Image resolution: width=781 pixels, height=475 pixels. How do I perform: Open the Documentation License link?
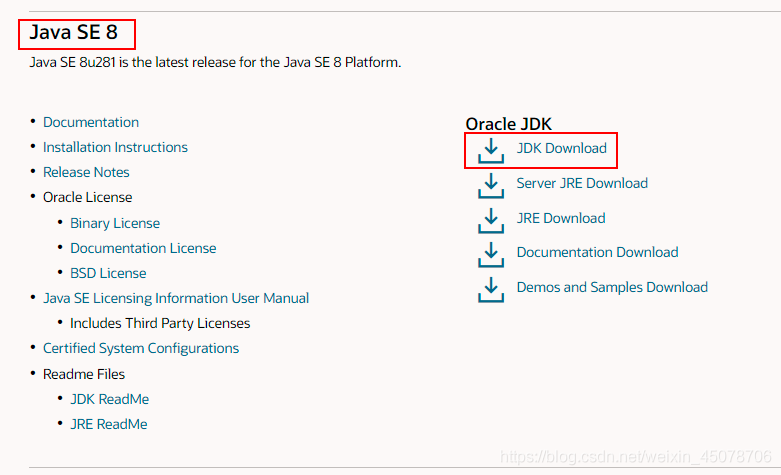[x=143, y=248]
